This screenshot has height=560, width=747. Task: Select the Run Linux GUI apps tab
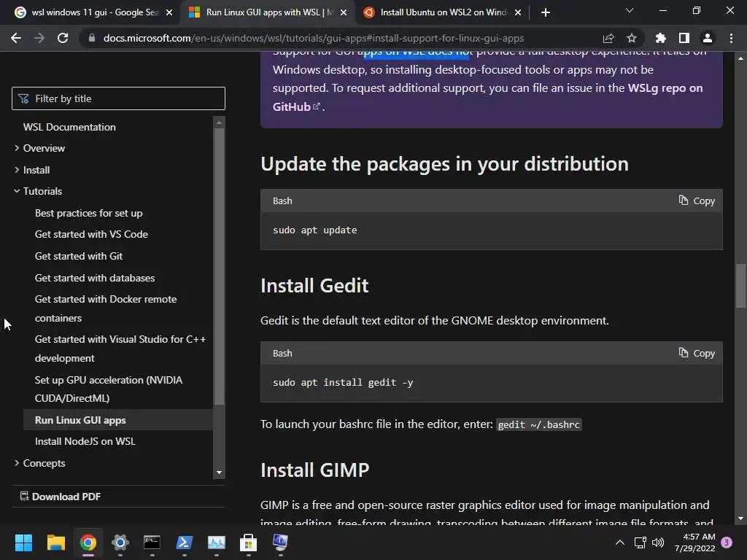click(267, 12)
